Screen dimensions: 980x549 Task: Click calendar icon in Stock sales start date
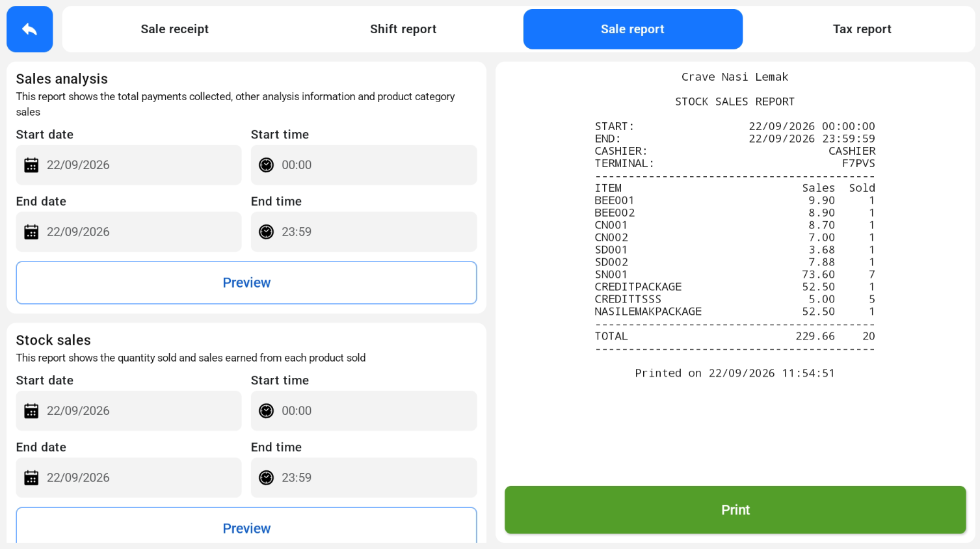[31, 411]
